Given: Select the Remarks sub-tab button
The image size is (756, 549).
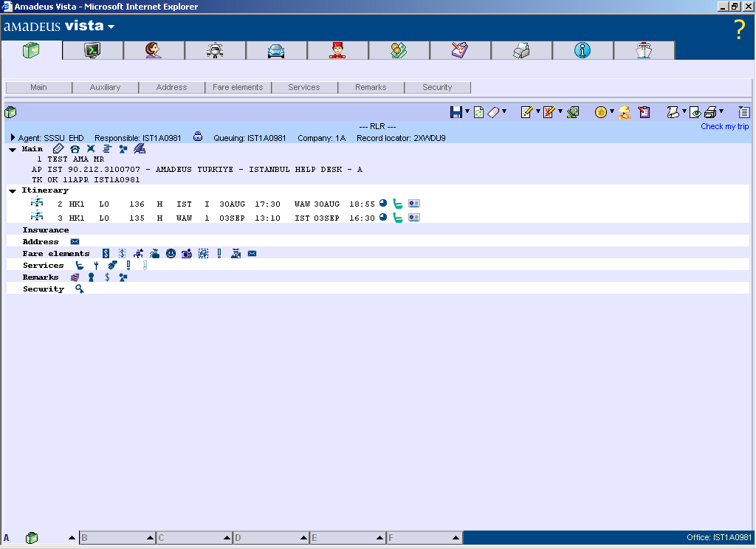Looking at the screenshot, I should tap(371, 87).
